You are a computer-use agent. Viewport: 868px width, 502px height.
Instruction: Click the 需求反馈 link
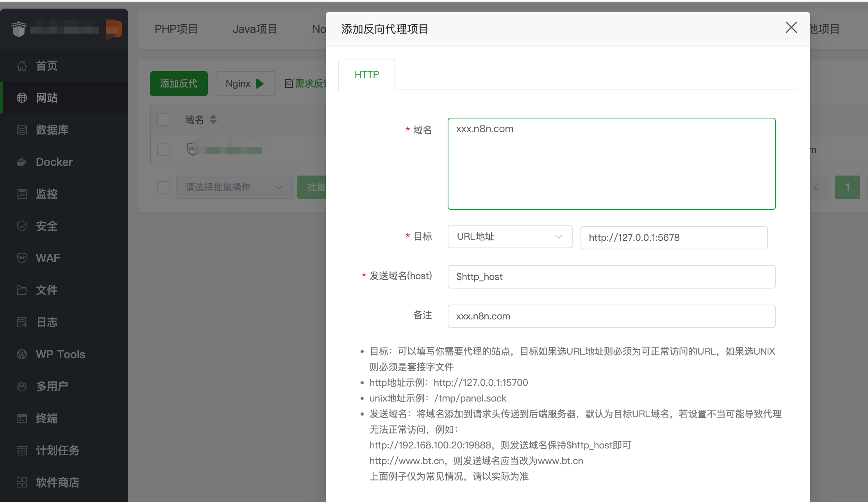click(310, 83)
